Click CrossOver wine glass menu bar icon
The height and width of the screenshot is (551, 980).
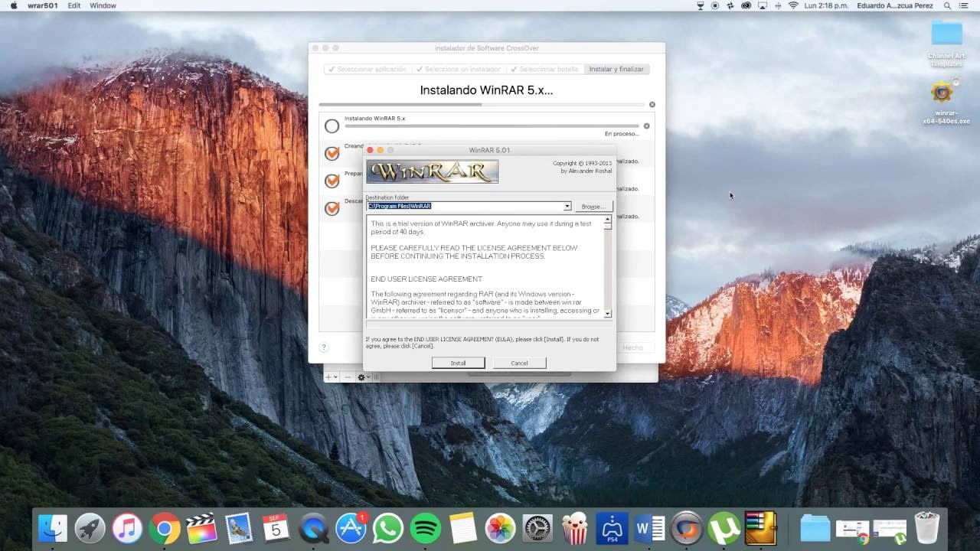pyautogui.click(x=700, y=5)
